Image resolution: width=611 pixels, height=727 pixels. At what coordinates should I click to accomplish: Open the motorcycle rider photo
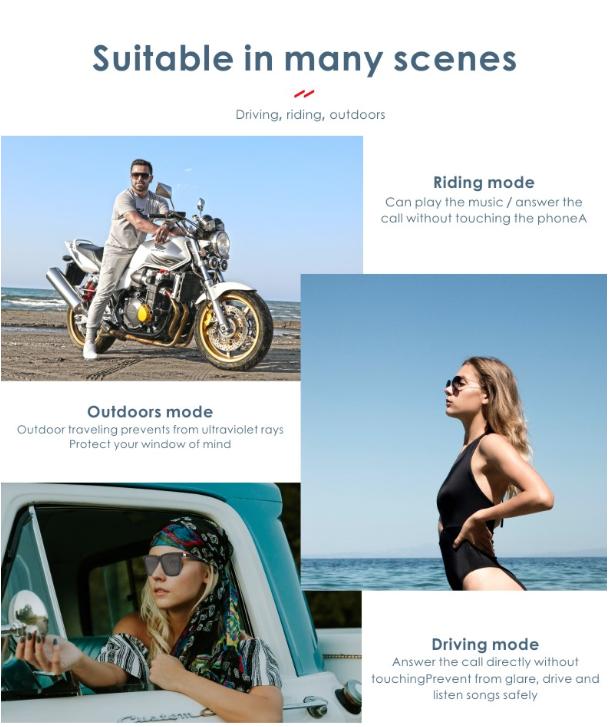coord(151,258)
